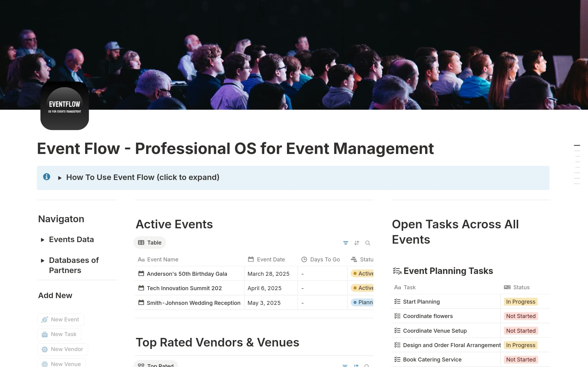Click the sort arrows icon above Active Events
The width and height of the screenshot is (588, 367).
(x=356, y=243)
